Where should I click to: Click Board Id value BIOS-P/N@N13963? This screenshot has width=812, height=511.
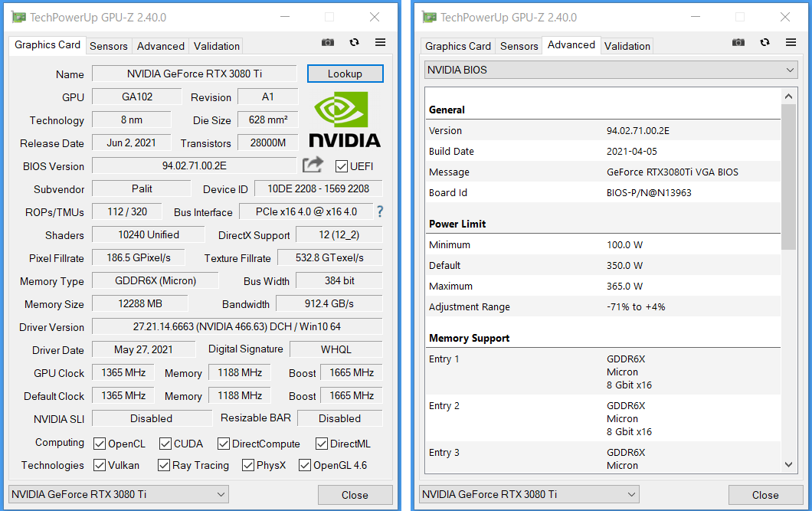[x=649, y=192]
